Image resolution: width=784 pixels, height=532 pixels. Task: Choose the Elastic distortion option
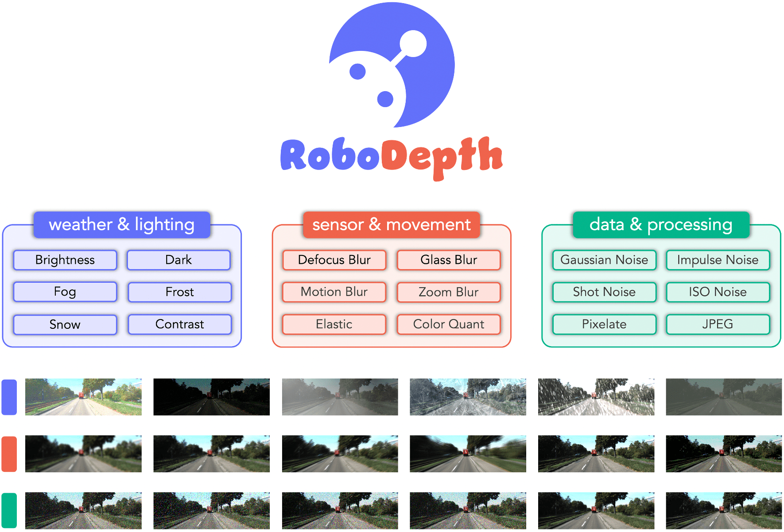point(334,324)
